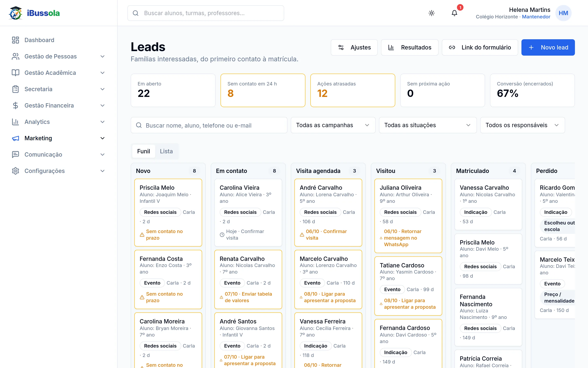Expand the Gestão Acadêmica menu chevron
Image resolution: width=588 pixels, height=368 pixels.
pos(102,73)
